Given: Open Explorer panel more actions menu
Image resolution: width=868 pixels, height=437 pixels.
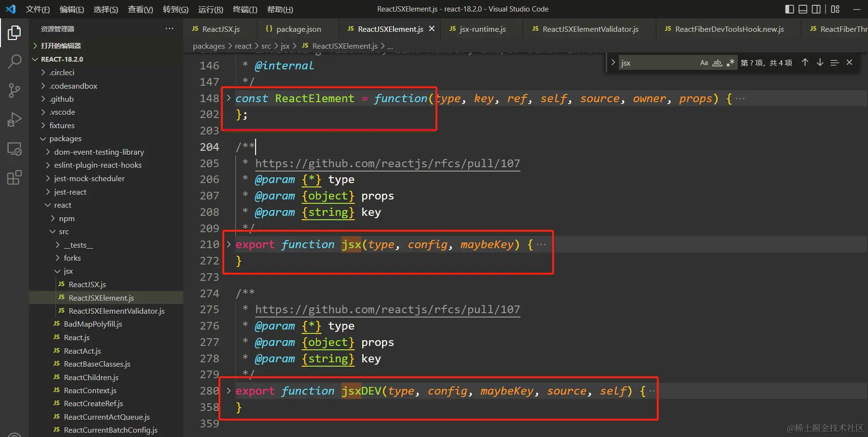Looking at the screenshot, I should pos(169,29).
